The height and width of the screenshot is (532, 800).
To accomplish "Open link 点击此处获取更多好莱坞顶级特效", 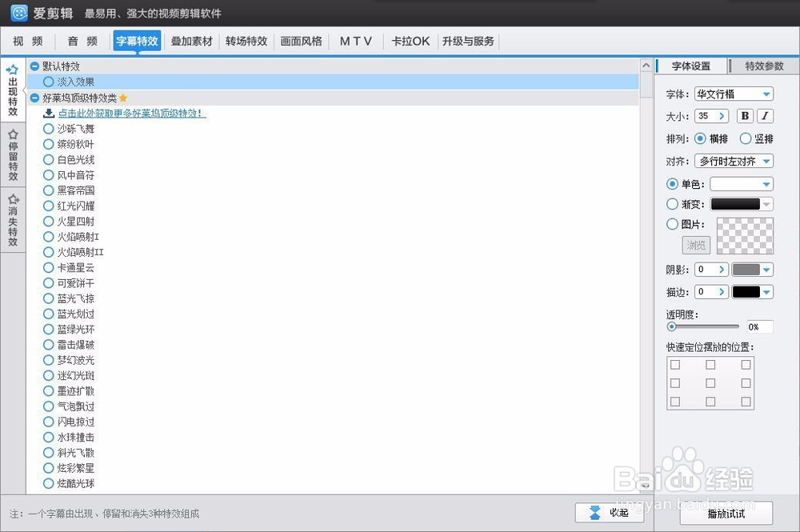I will (132, 114).
